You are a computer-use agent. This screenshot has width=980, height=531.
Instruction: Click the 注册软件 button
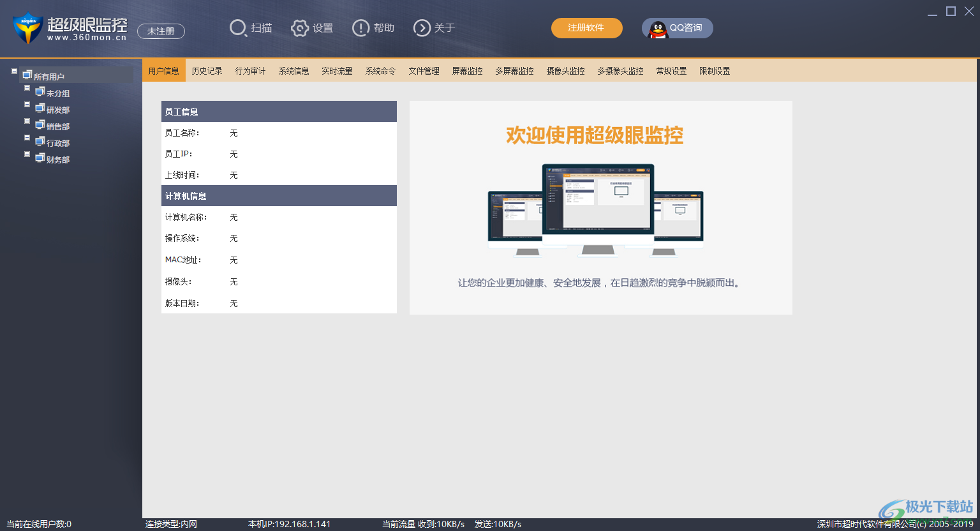tap(587, 28)
